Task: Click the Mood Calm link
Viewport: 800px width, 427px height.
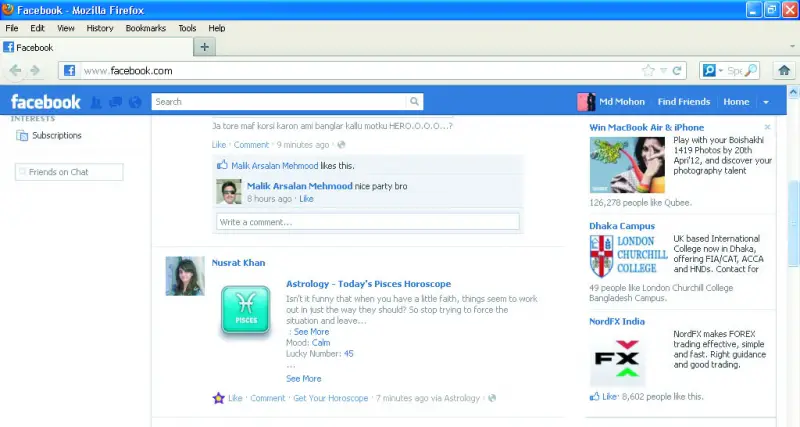Action: pos(321,342)
